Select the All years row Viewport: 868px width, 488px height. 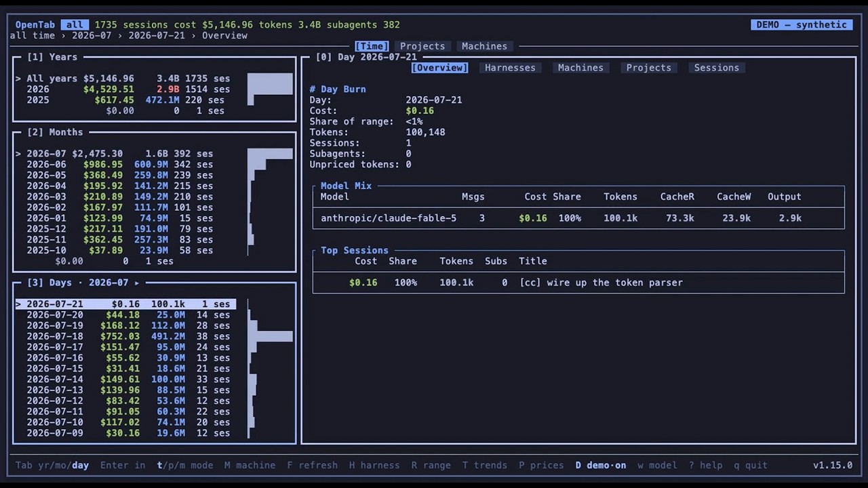(x=125, y=79)
